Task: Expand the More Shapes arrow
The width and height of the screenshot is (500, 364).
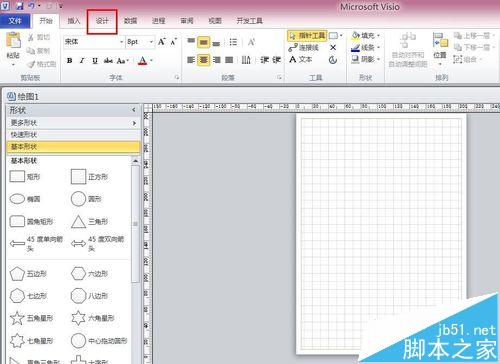Action: [x=134, y=123]
